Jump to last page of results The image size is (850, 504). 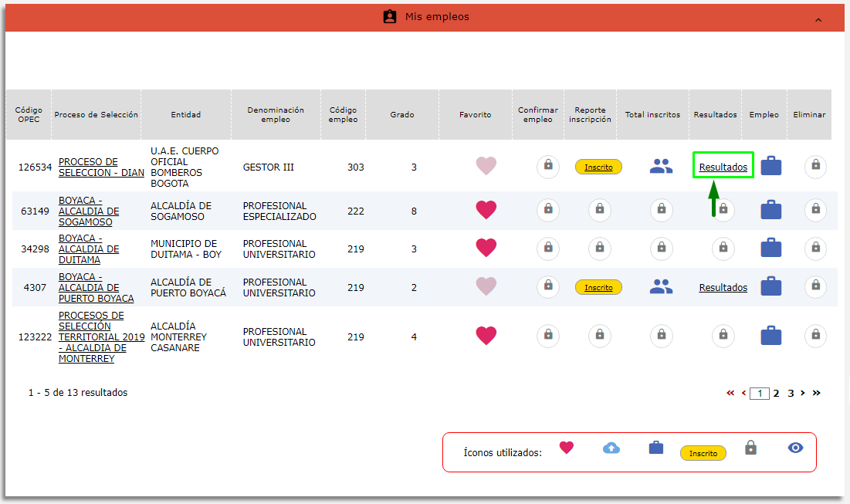[x=817, y=393]
